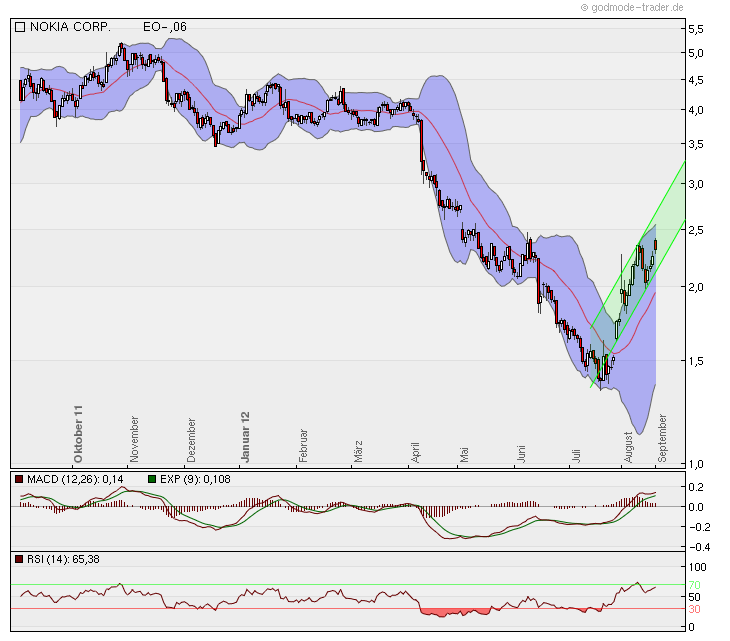Screen dimensions: 730x641
Task: Click the godmode-trader.de watermark link
Action: tap(632, 7)
